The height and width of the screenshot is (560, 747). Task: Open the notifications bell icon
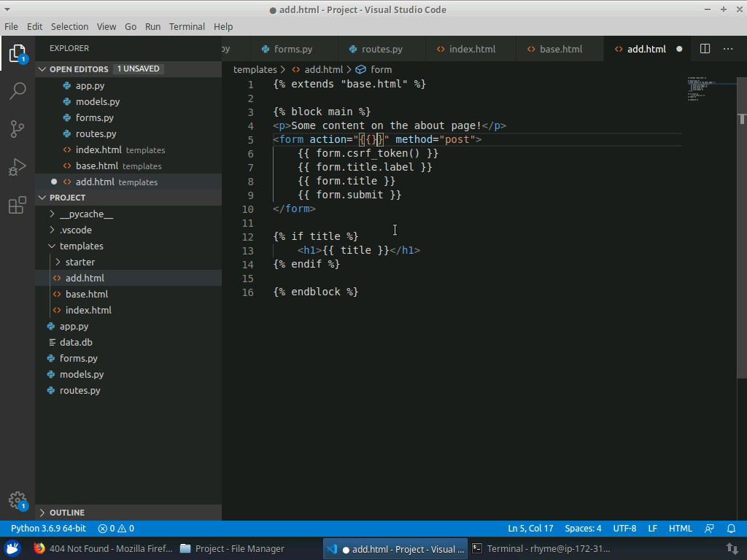[x=731, y=529]
